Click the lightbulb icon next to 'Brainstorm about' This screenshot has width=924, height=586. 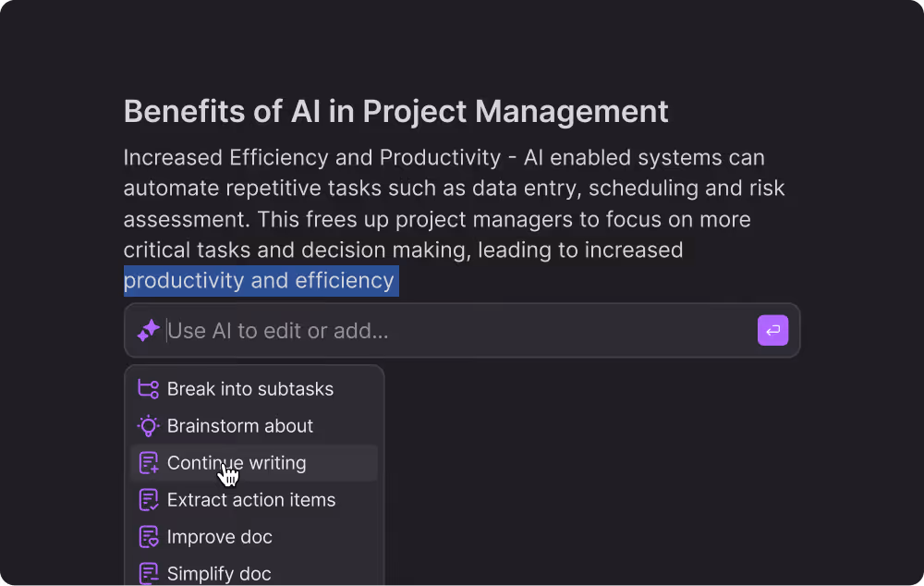click(x=148, y=425)
